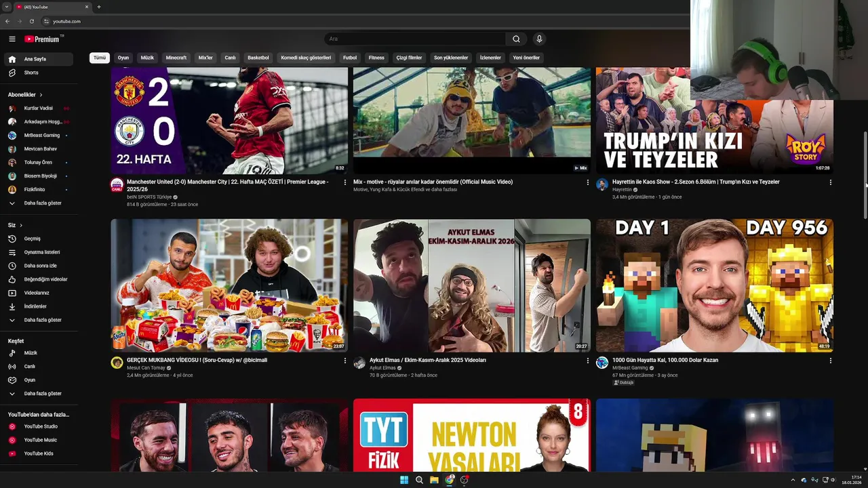
Task: Select the Minecraft filter chip
Action: click(176, 58)
